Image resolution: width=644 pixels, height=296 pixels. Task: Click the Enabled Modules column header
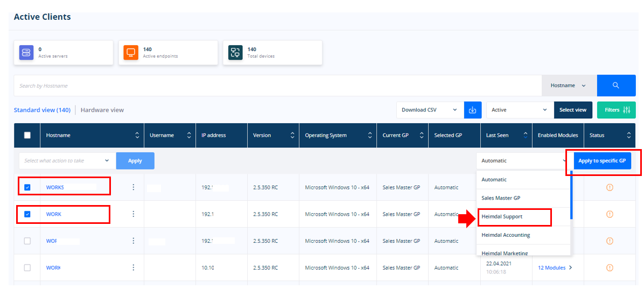[558, 135]
